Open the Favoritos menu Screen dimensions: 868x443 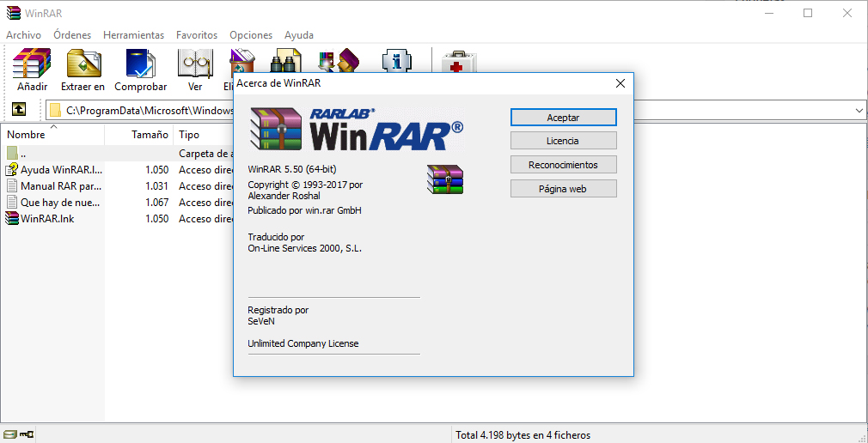[x=197, y=35]
